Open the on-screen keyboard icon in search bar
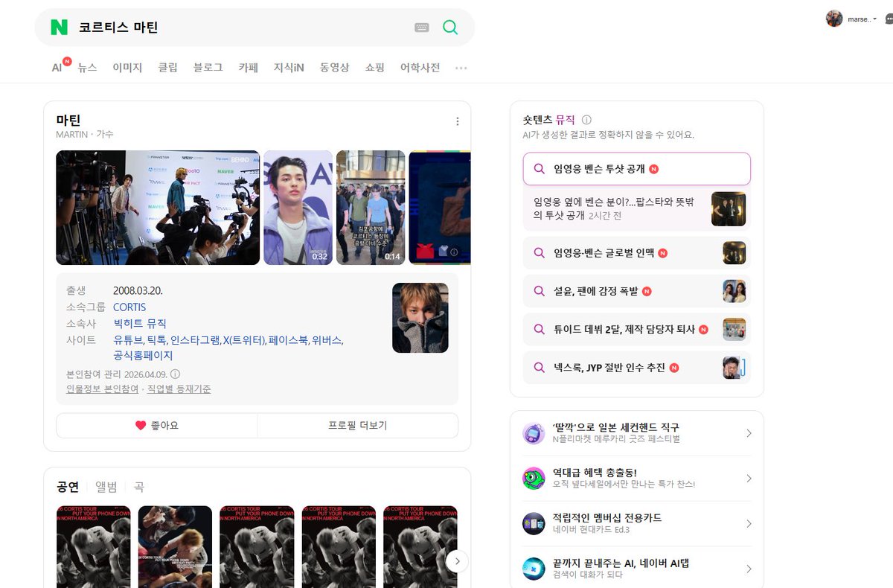This screenshot has height=588, width=893. click(x=422, y=28)
